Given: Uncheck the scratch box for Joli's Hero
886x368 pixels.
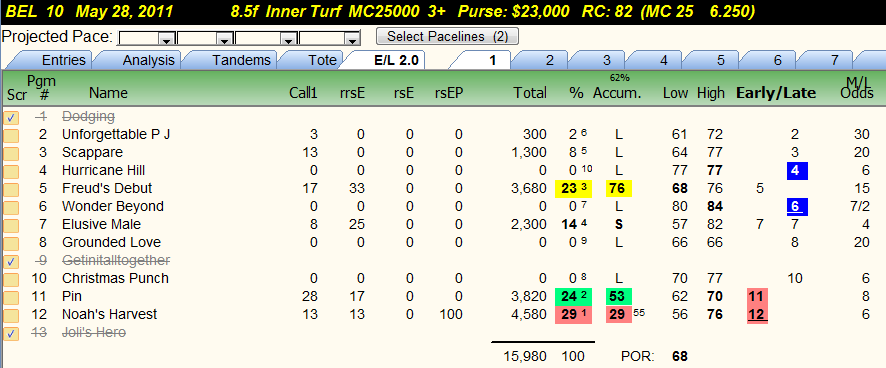Looking at the screenshot, I should 11,334.
